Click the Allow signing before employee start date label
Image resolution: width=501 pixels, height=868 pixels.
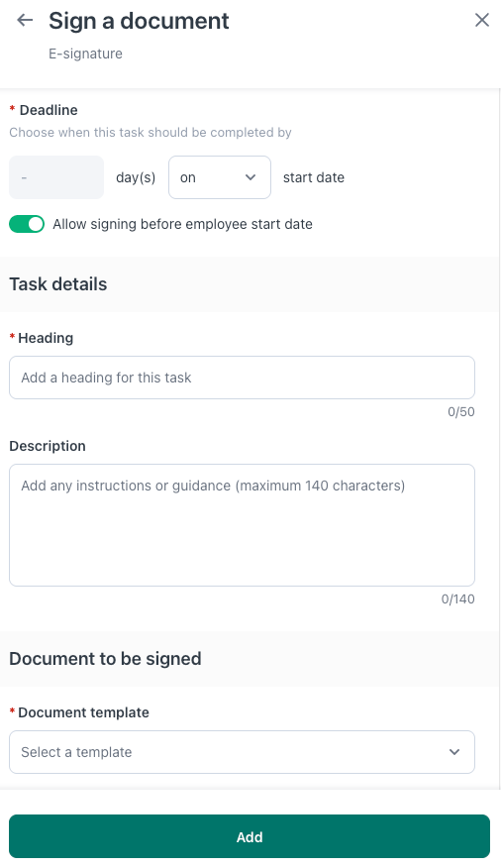pyautogui.click(x=182, y=224)
